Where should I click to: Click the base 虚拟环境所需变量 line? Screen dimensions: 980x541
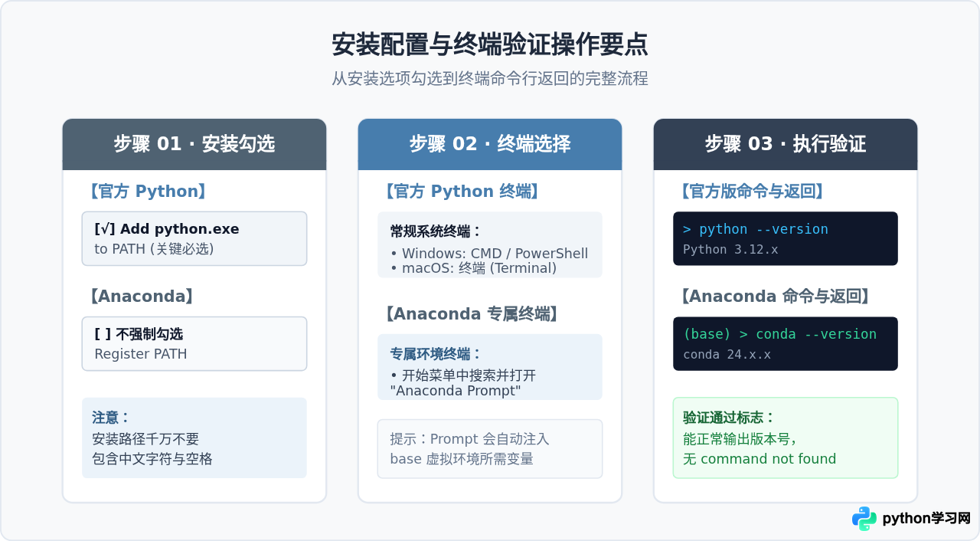pos(462,459)
